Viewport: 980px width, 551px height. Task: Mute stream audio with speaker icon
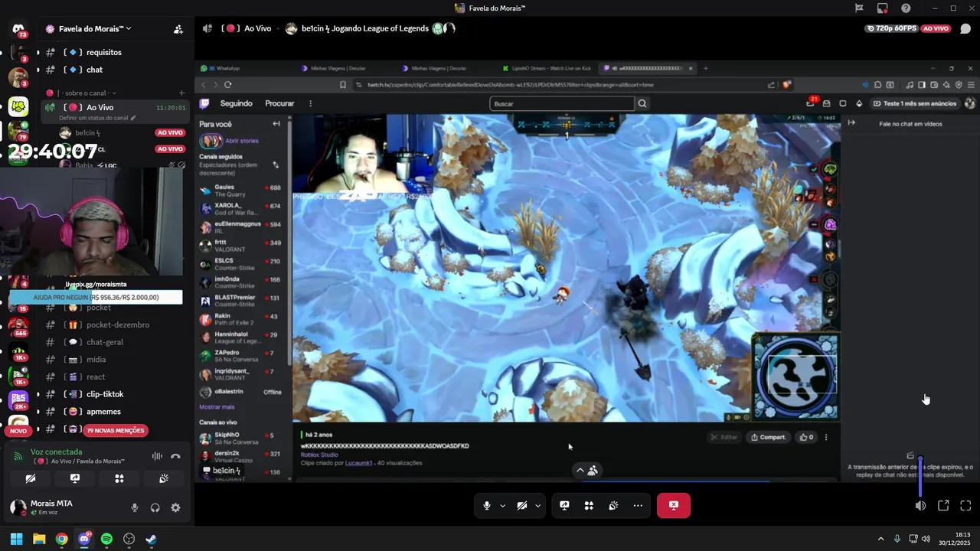pos(920,505)
